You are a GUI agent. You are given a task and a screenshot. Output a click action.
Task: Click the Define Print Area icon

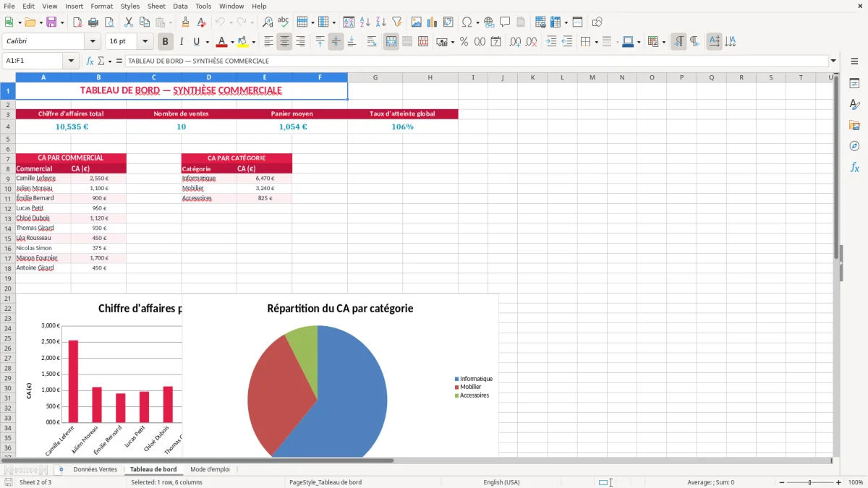point(540,22)
